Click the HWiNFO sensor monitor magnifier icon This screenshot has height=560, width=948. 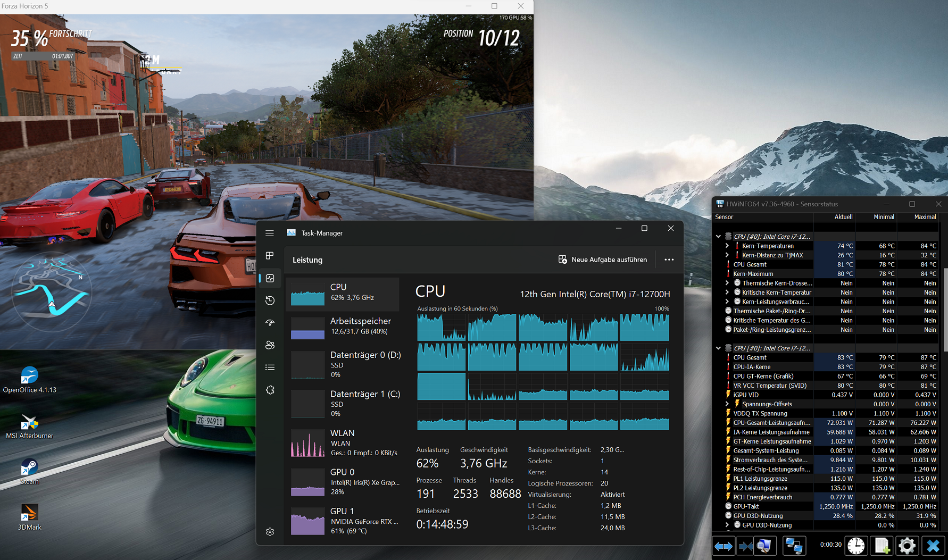point(764,546)
